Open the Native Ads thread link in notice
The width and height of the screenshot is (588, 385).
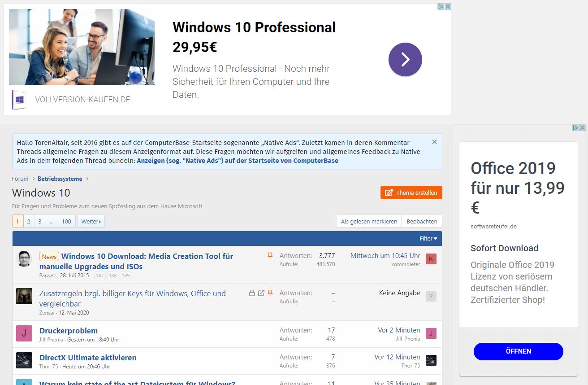(x=238, y=161)
